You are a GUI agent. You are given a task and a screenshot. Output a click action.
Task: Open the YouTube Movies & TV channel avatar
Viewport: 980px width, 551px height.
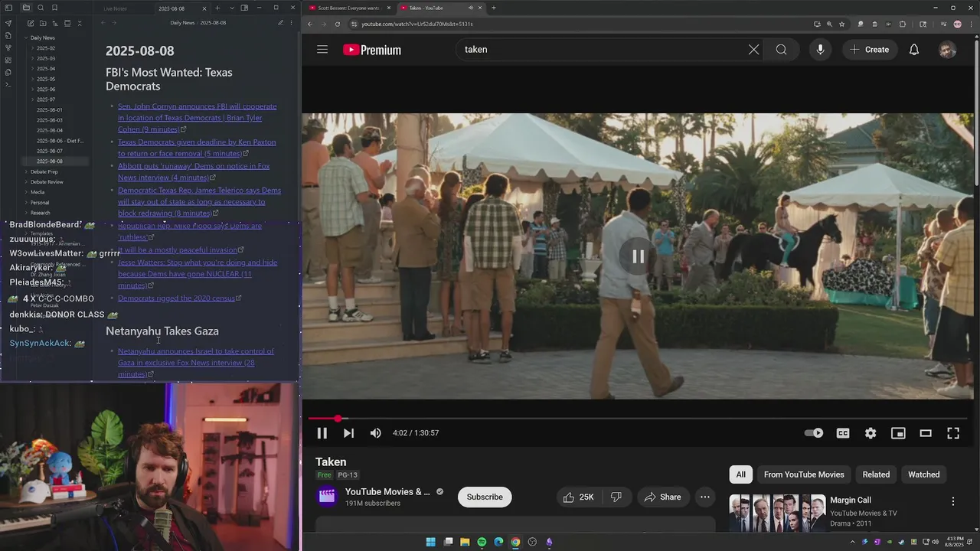327,497
